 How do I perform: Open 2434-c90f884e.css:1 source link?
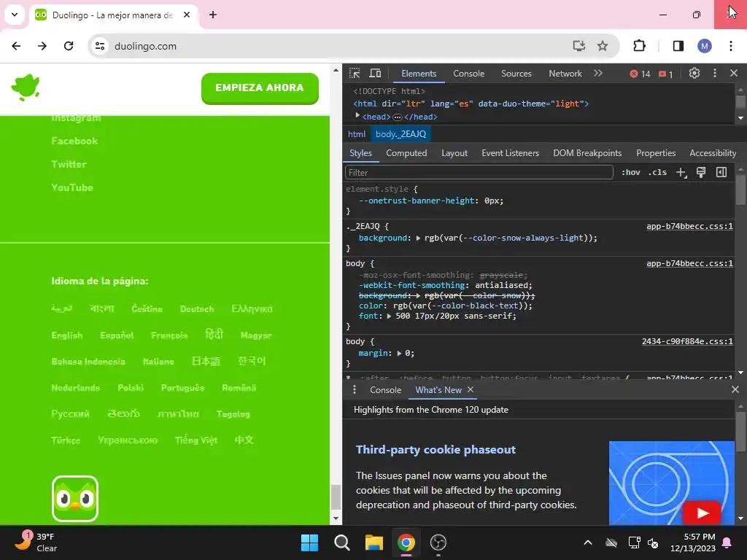687,341
